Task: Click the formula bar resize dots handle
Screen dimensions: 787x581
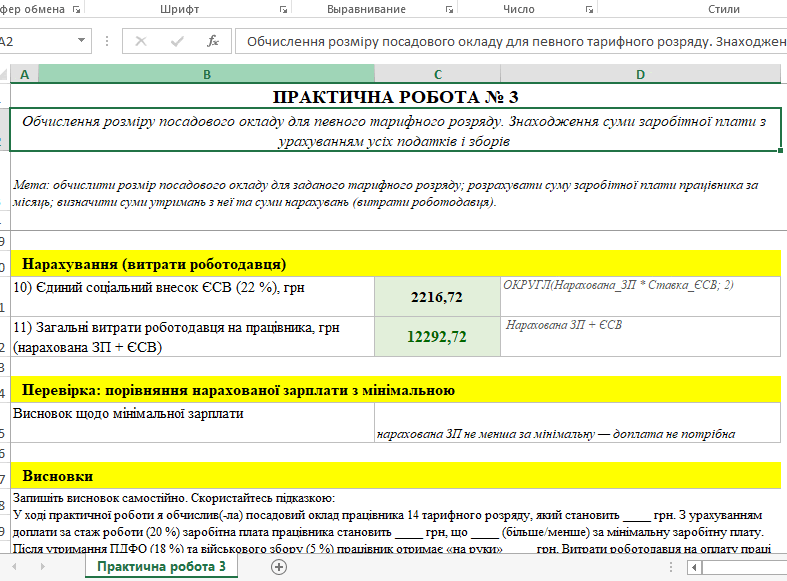Action: click(x=107, y=41)
